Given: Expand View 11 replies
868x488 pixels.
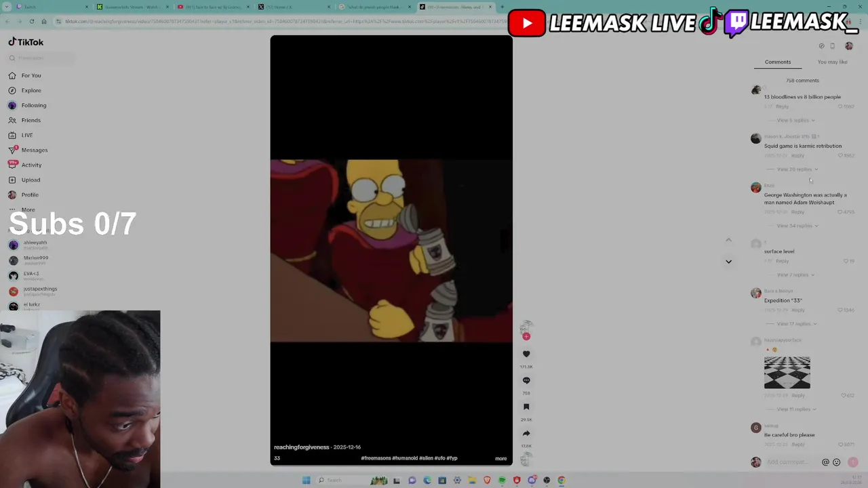Looking at the screenshot, I should [796, 409].
